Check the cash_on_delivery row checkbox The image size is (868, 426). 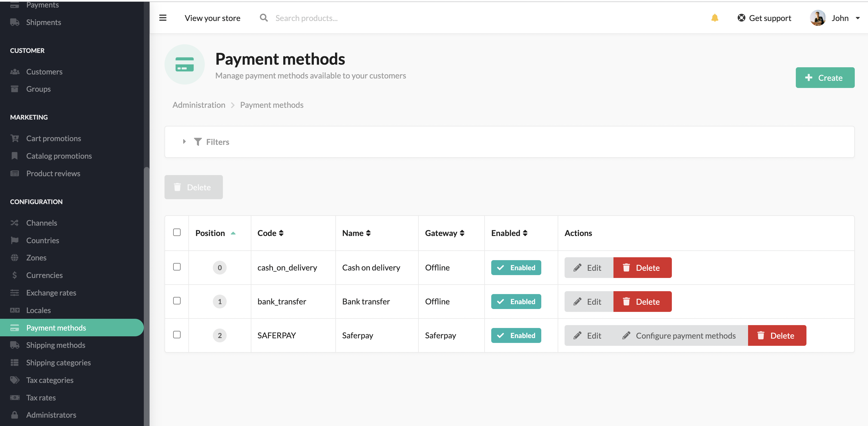tap(177, 267)
